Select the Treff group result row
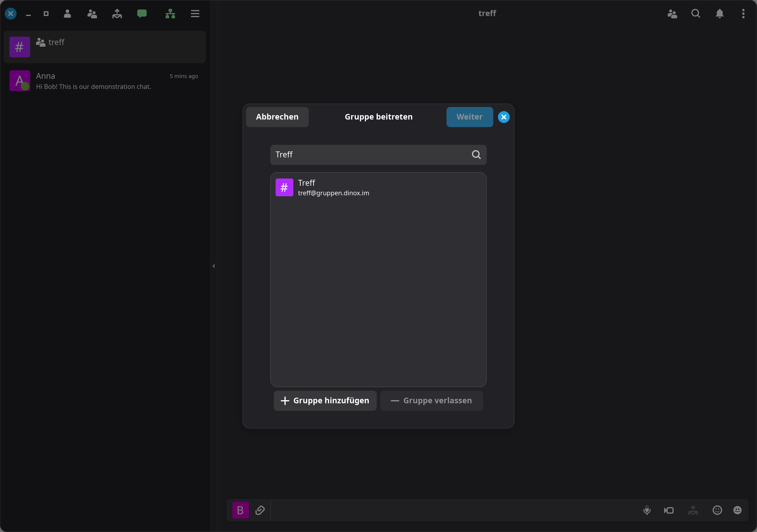This screenshot has height=532, width=757. (378, 188)
